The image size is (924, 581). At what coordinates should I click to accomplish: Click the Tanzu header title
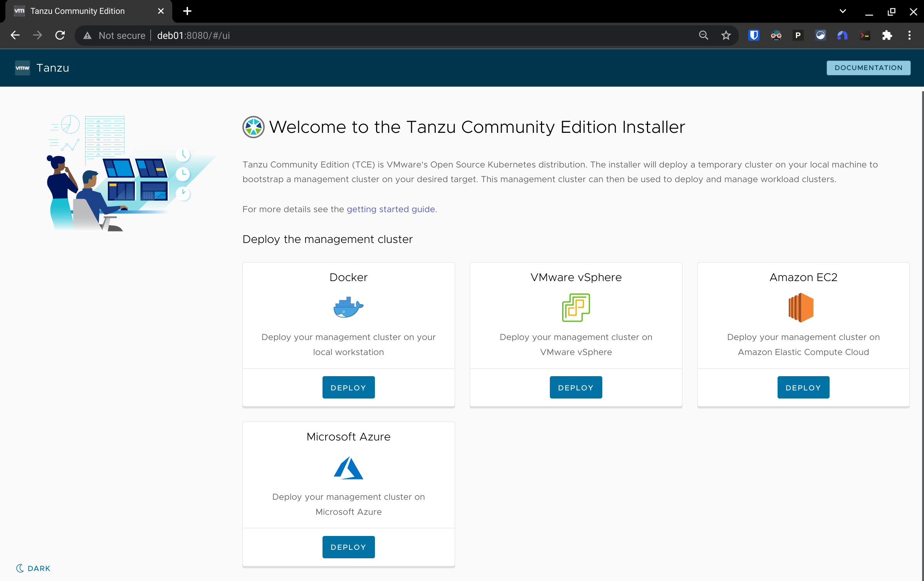tap(53, 68)
